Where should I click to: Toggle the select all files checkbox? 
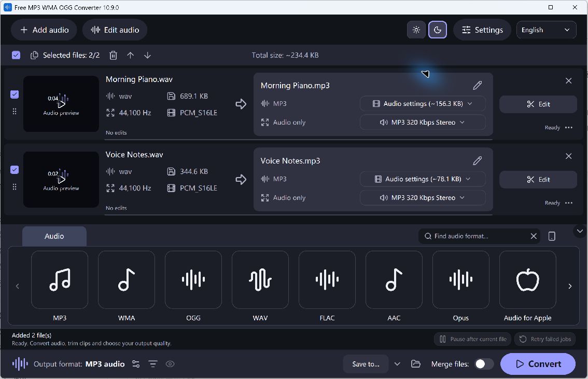tap(16, 55)
